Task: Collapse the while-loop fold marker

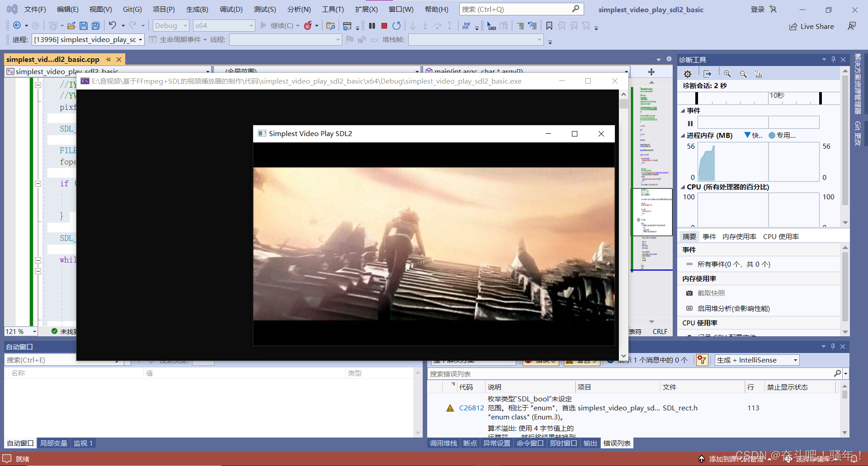Action: 38,260
